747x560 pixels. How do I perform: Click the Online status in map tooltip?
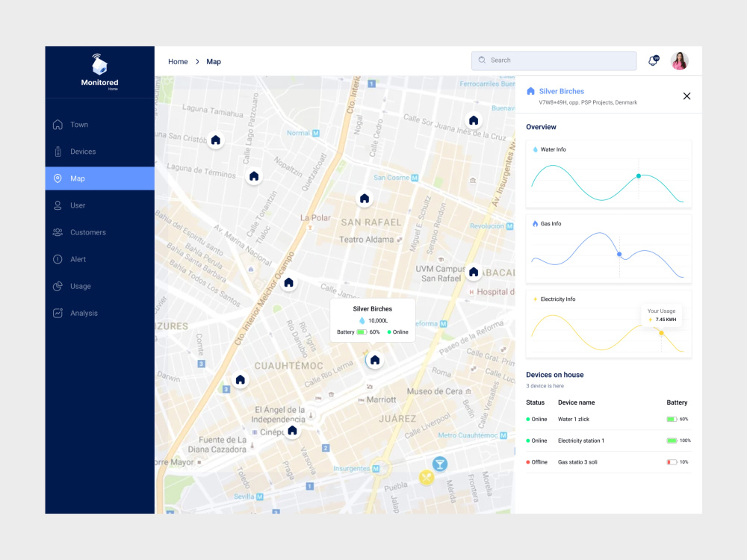coord(397,332)
